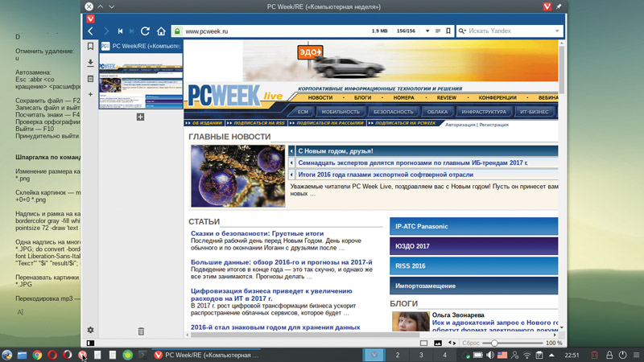
Task: Open Bookmarks panel in sidebar
Action: click(90, 47)
